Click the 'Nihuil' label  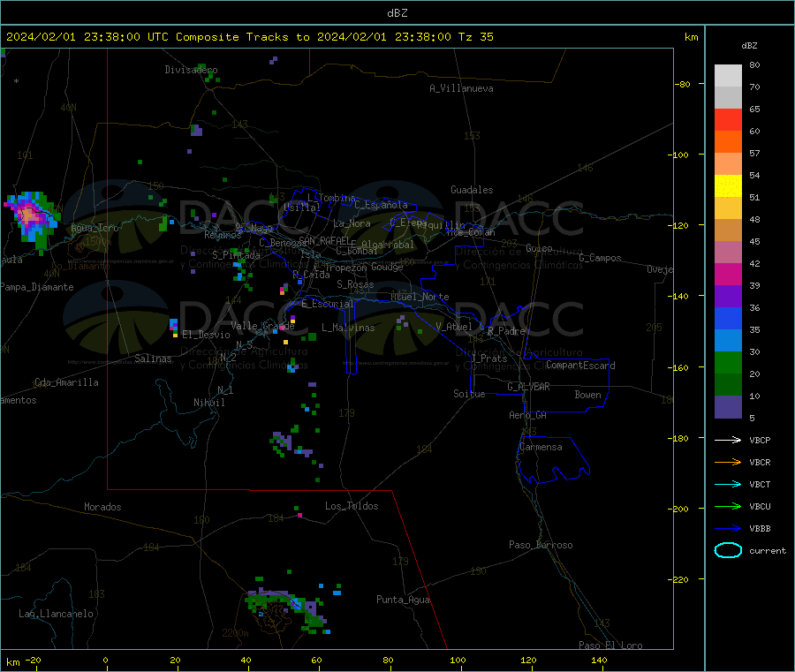(x=208, y=403)
